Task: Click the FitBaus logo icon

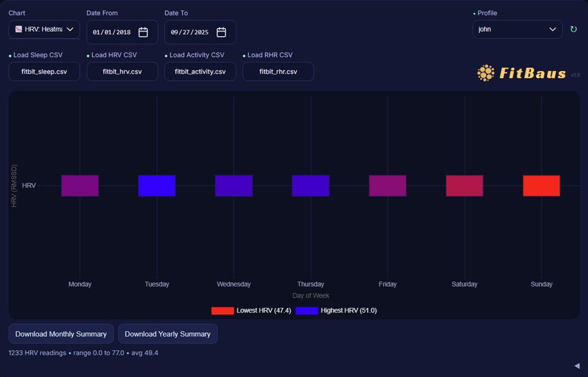Action: coord(486,73)
